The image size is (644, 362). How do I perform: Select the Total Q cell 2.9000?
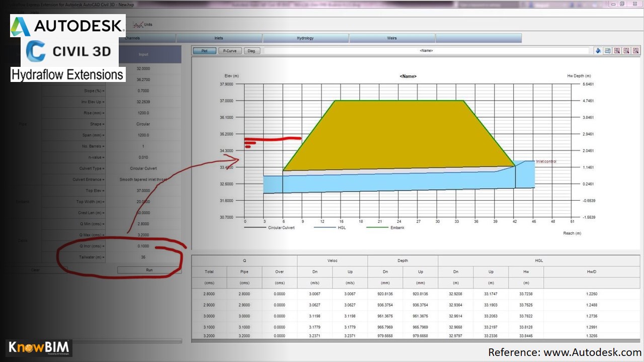[x=209, y=305]
